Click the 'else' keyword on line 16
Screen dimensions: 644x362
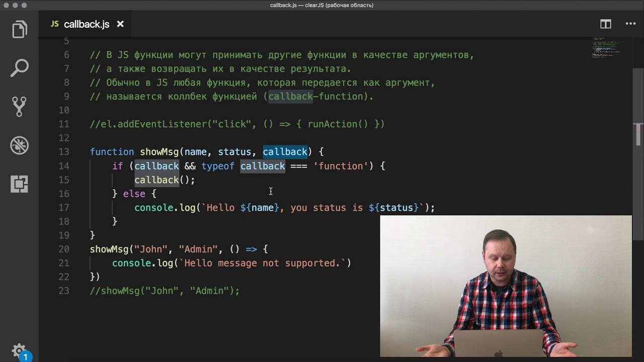click(134, 194)
